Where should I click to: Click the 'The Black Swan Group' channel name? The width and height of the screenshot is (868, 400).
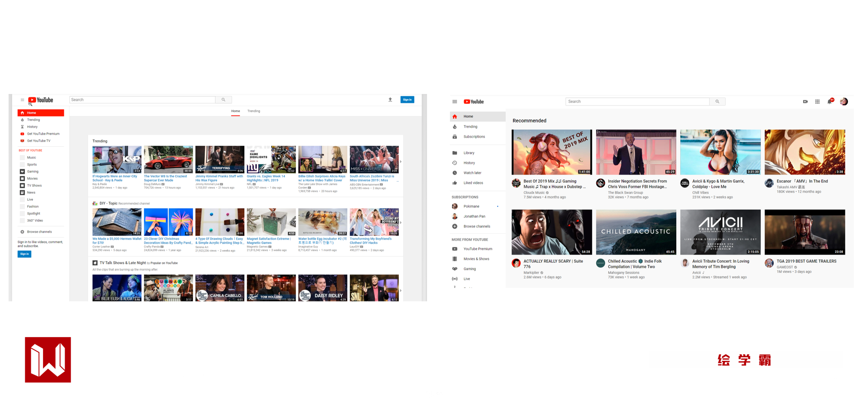point(625,193)
